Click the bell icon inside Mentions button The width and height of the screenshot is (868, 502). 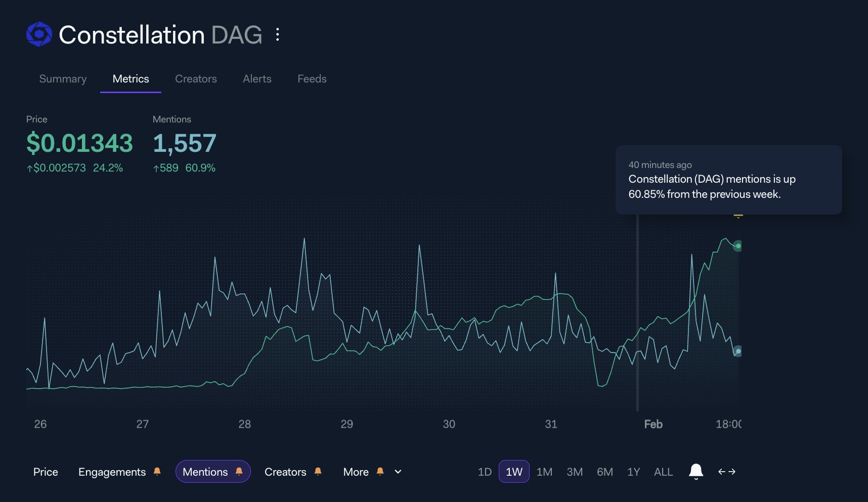(x=239, y=472)
